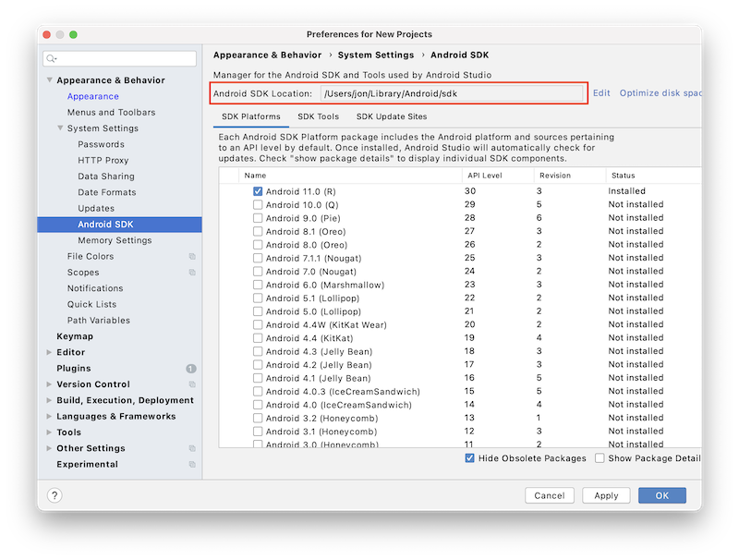
Task: Select Scopes in settings tree
Action: [83, 273]
